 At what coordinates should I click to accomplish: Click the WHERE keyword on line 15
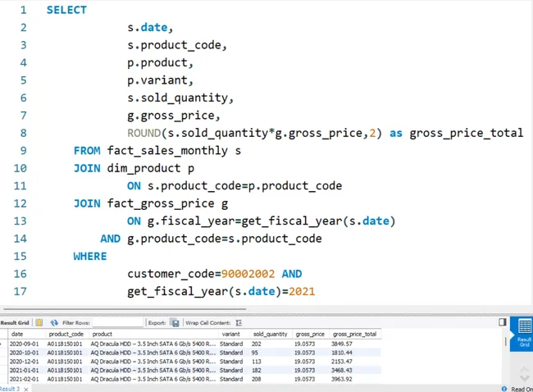coord(90,256)
